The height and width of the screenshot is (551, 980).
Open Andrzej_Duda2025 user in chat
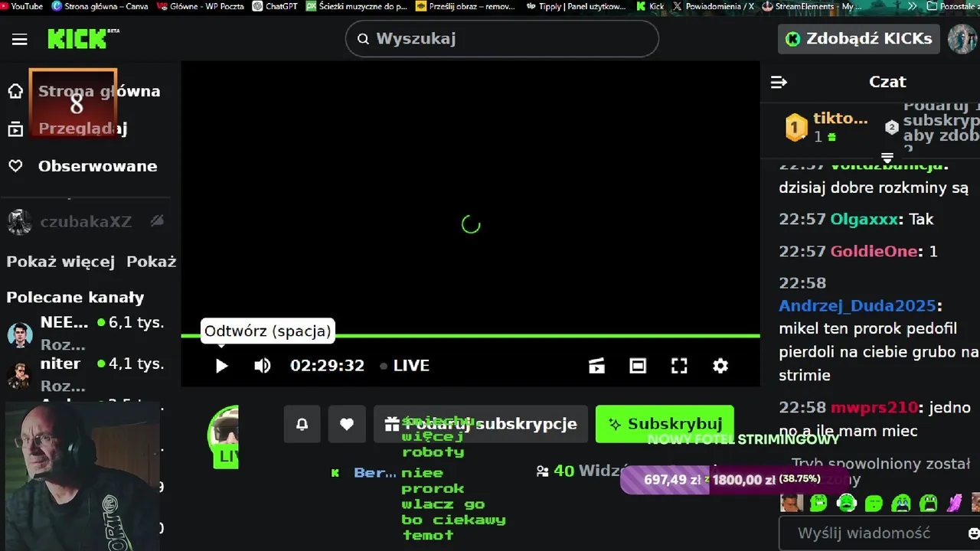[x=857, y=306]
